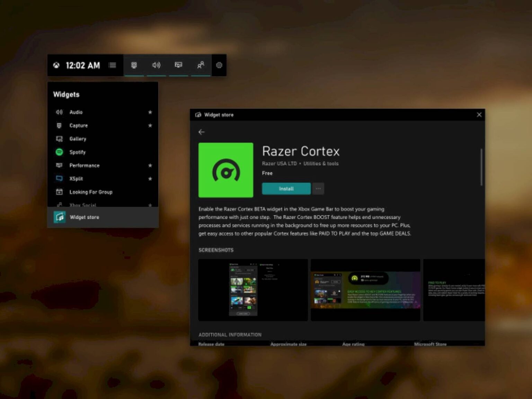Image resolution: width=532 pixels, height=399 pixels.
Task: Open more options next to Install
Action: [x=318, y=189]
